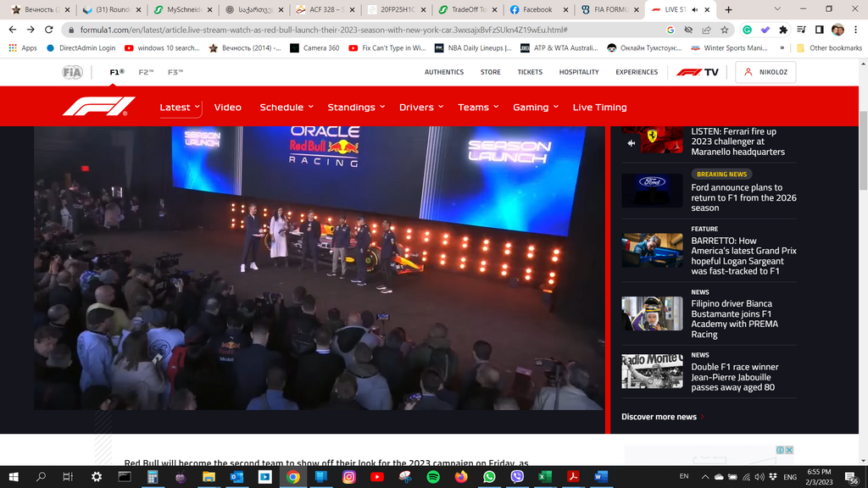This screenshot has width=868, height=488.
Task: Open the Ferrari 2023 challenger thumbnail
Action: pos(652,140)
